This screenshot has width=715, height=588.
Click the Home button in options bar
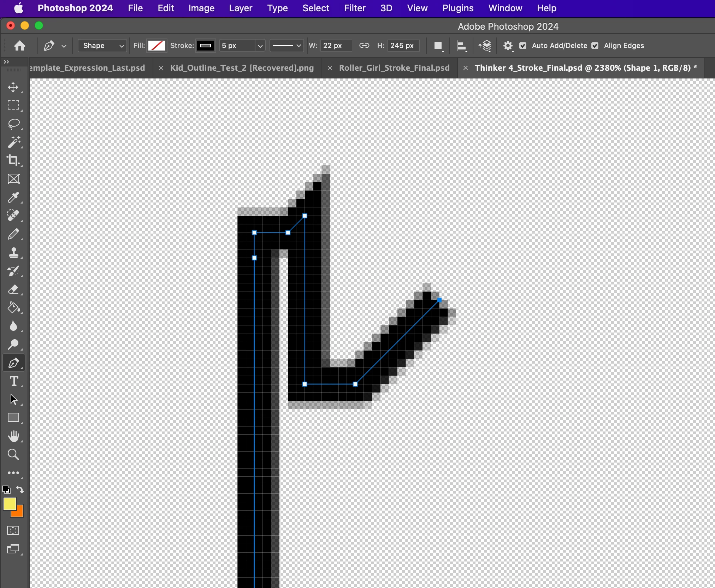click(20, 46)
